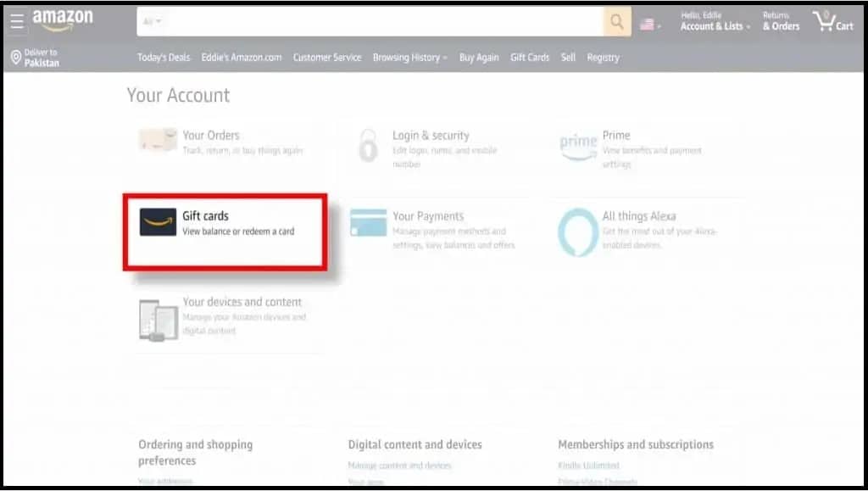Open the Your Payments heading

pyautogui.click(x=428, y=216)
